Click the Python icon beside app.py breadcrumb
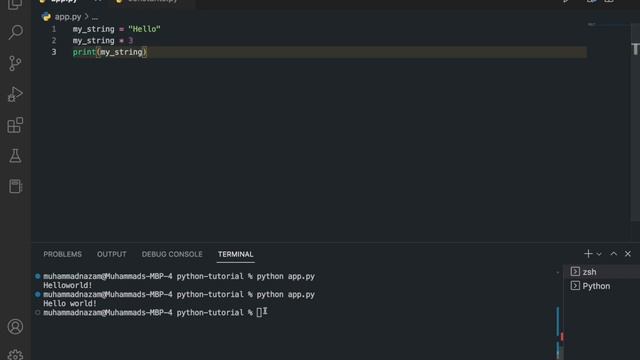Screen dimensions: 640x360 [x=46, y=17]
